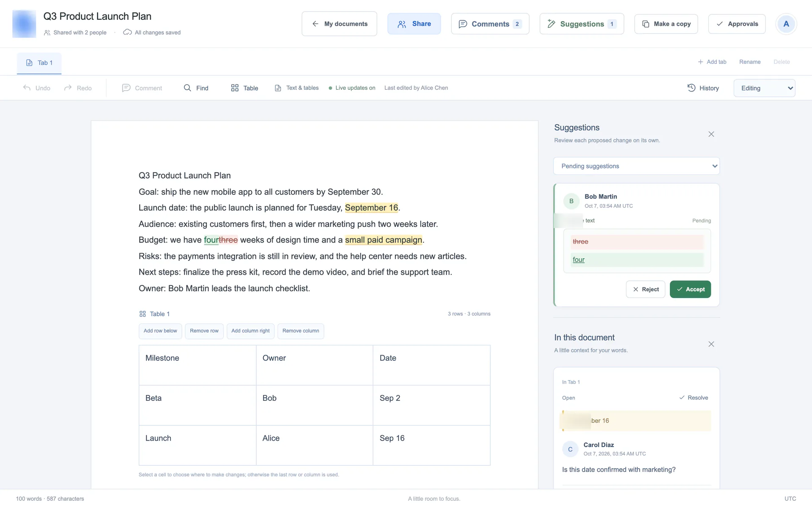Add a new tab
The image size is (812, 508).
(x=712, y=62)
